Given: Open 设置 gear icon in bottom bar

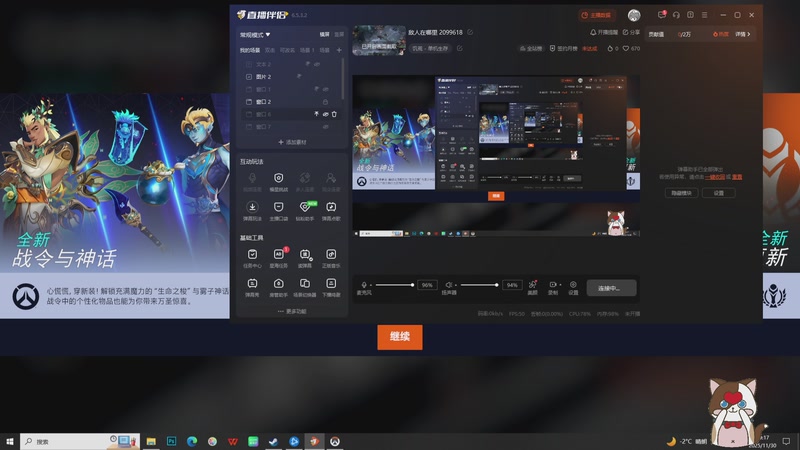Looking at the screenshot, I should [573, 284].
